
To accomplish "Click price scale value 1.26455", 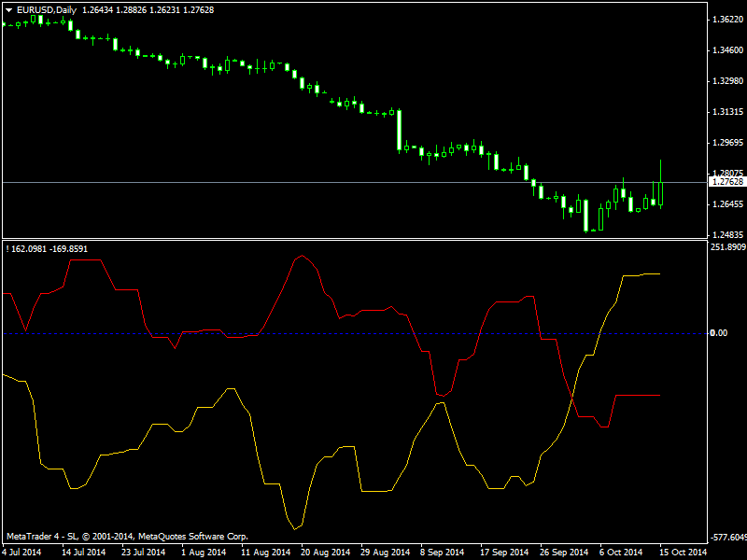I will point(727,204).
